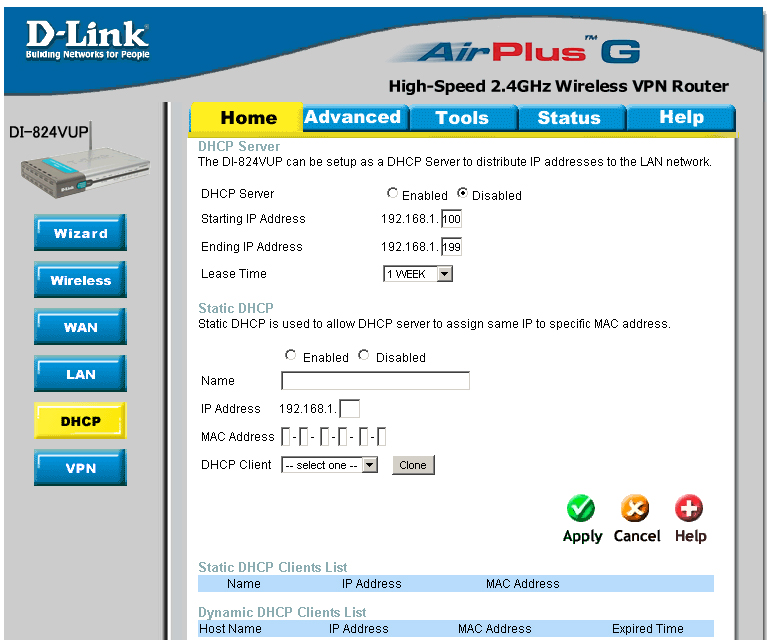Go to the WAN settings page
Viewport: 767px width, 640px height.
click(80, 327)
